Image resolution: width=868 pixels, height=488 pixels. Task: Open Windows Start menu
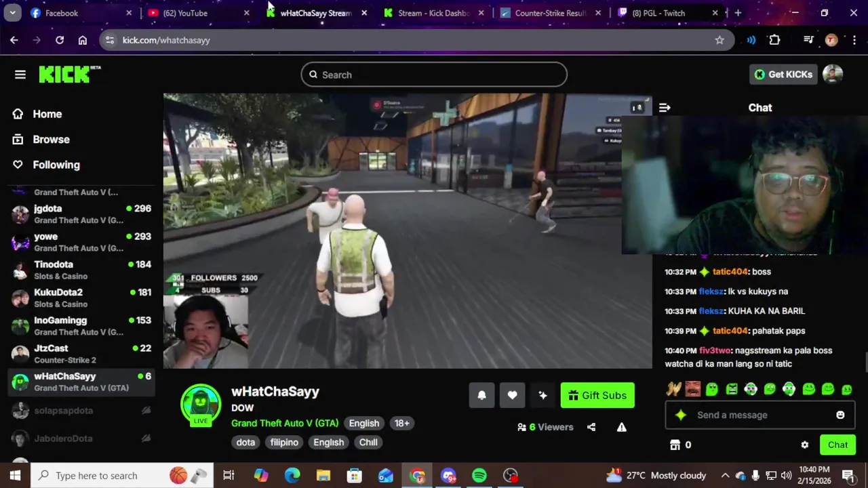click(x=15, y=476)
